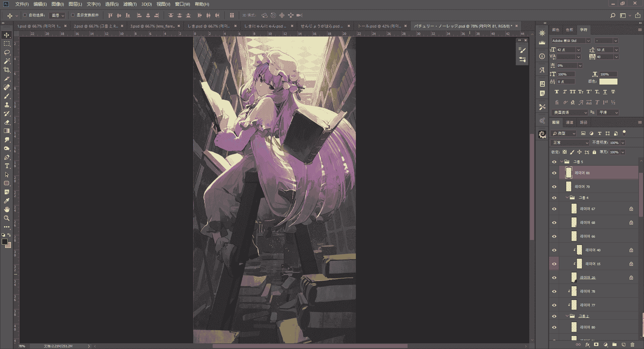Select the Rectangular Marquee tool

coord(7,44)
